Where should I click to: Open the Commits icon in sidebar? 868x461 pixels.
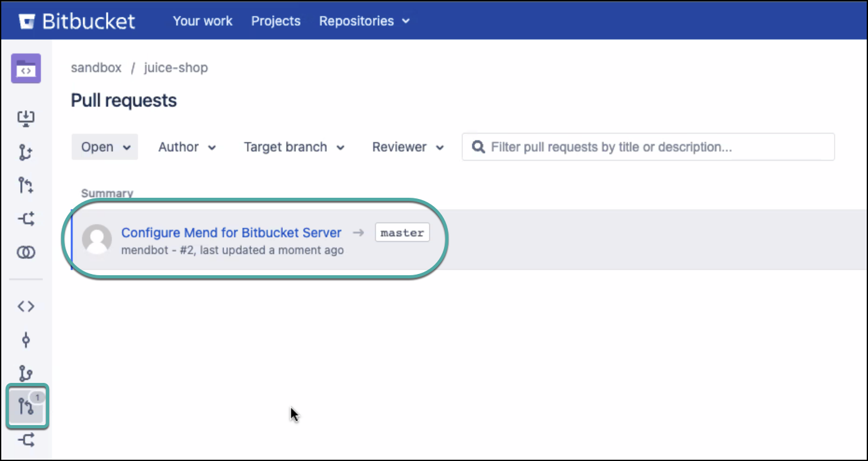point(26,340)
